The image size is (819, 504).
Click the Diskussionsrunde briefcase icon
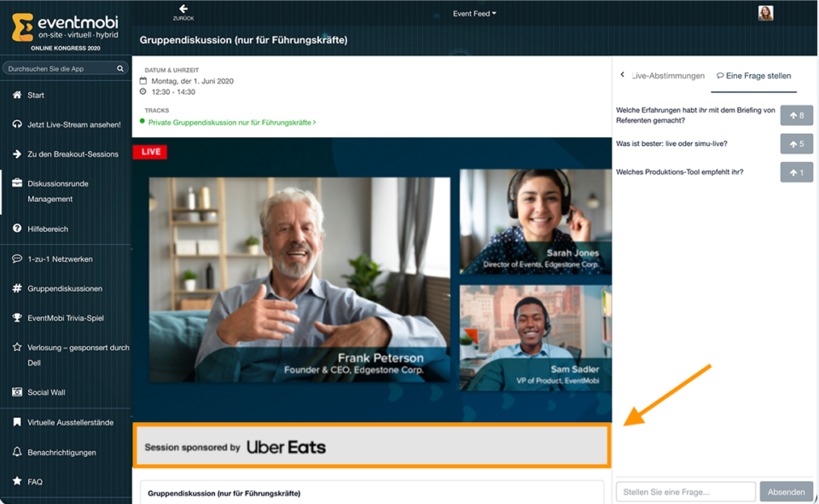pyautogui.click(x=17, y=182)
